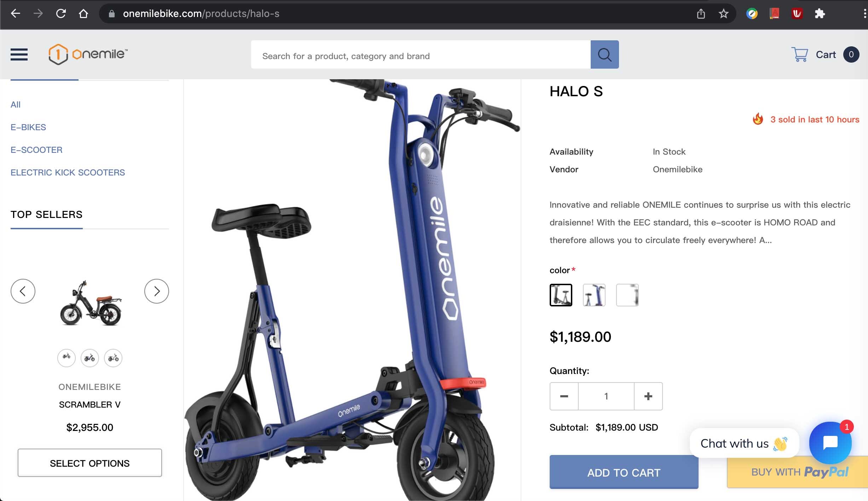Screen dimensions: 868x501
Task: Click SELECT OPTIONS for Scrambler V
Action: [x=90, y=463]
